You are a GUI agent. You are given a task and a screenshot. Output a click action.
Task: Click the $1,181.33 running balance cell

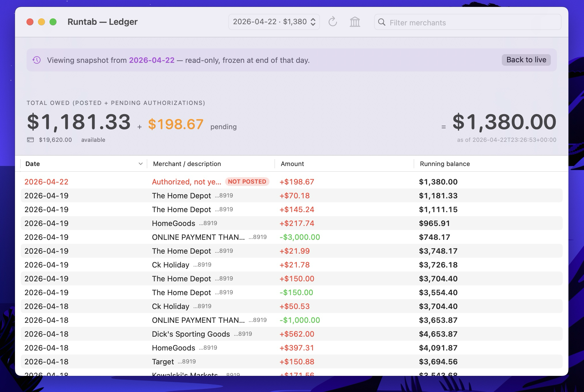(x=438, y=196)
